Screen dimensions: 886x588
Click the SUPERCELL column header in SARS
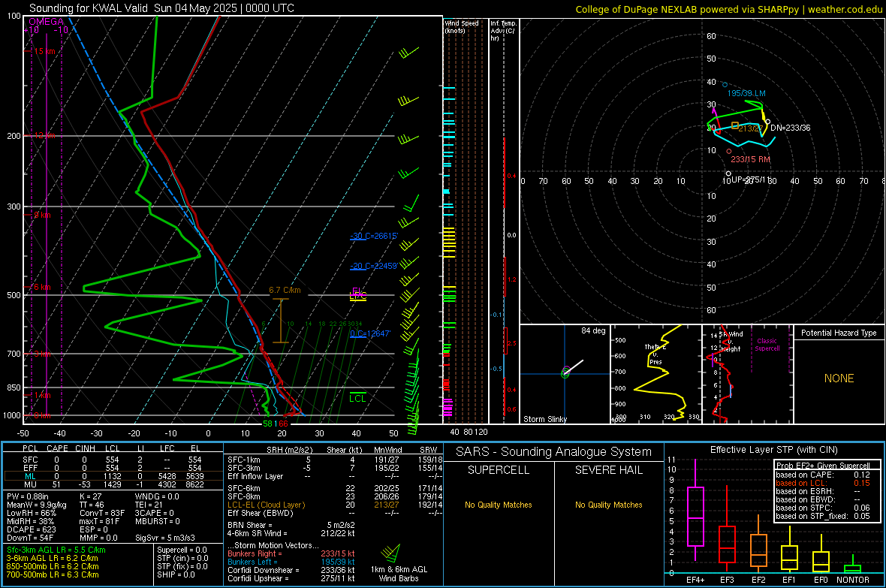(499, 470)
